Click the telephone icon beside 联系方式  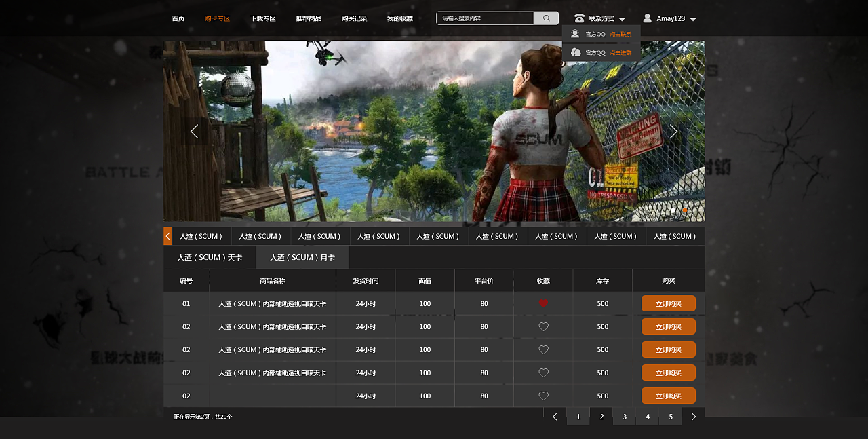[579, 18]
